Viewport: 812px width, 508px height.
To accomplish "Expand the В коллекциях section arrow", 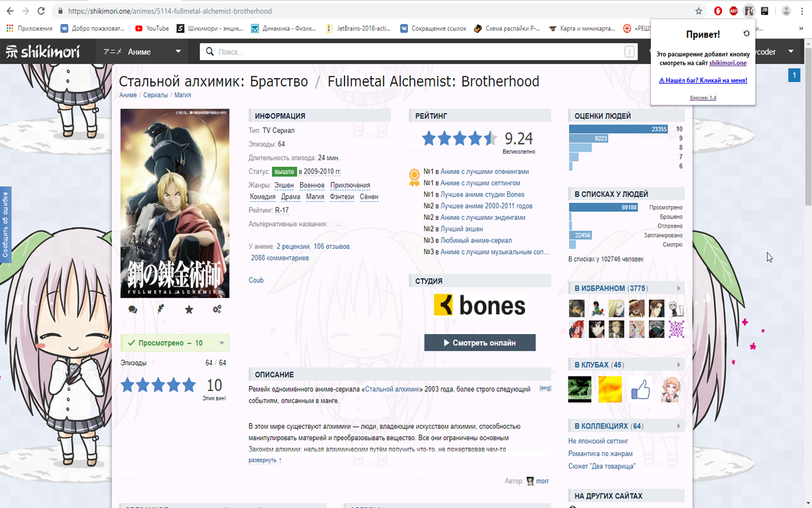I will point(679,426).
